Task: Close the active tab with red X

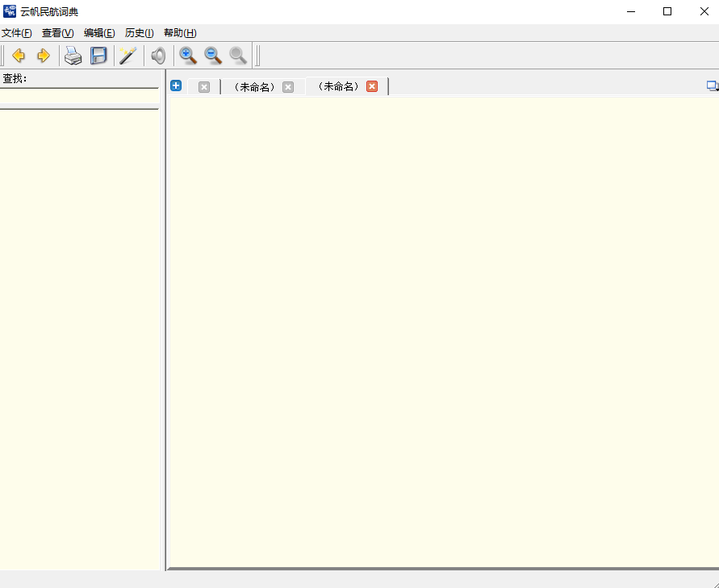Action: pos(372,86)
